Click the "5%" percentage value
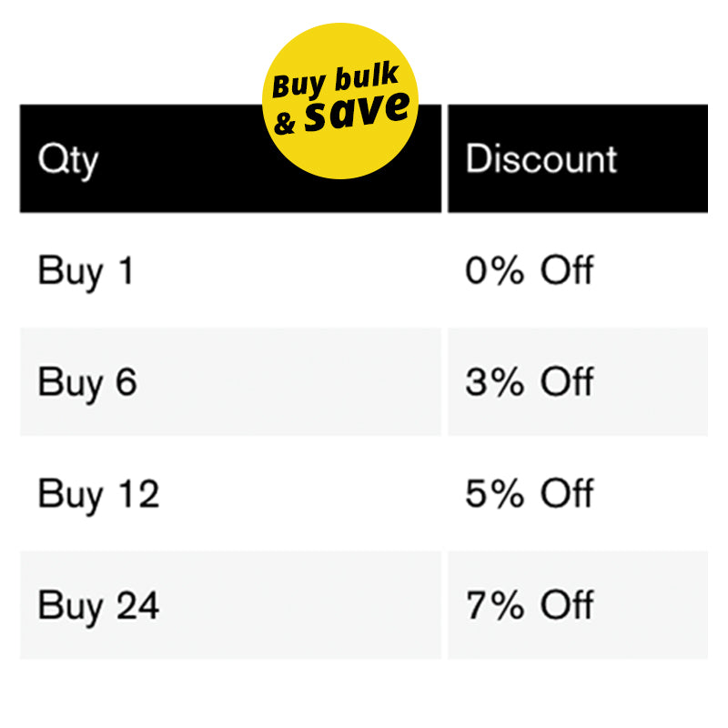This screenshot has width=728, height=728. 495,494
